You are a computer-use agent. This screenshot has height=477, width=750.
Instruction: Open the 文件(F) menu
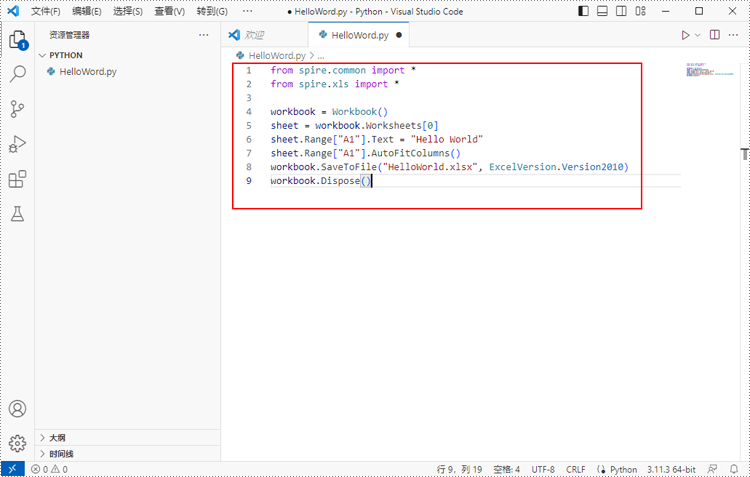point(45,11)
